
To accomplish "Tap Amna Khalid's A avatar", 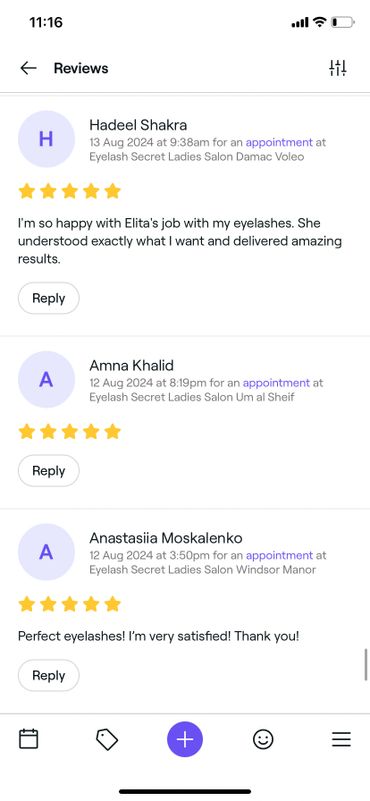I will tap(47, 380).
